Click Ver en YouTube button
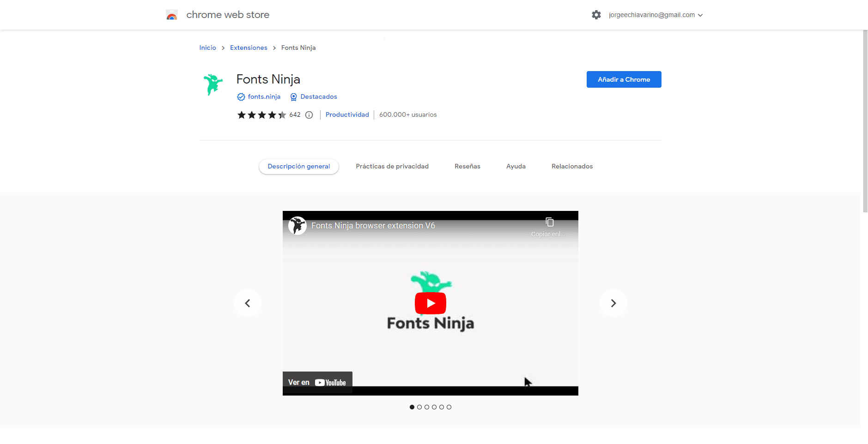This screenshot has height=444, width=868. 317,383
